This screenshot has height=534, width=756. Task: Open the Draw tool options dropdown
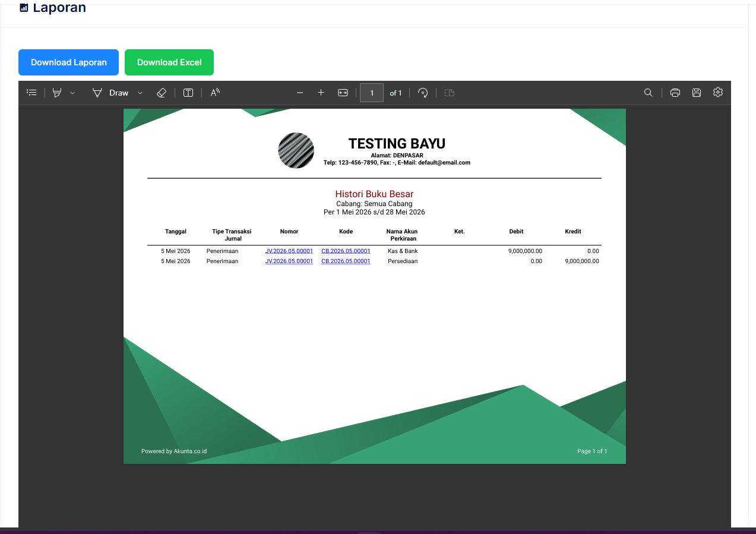[140, 93]
